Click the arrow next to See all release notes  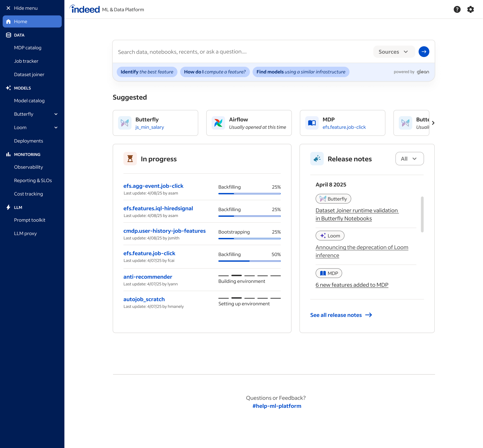coord(368,315)
